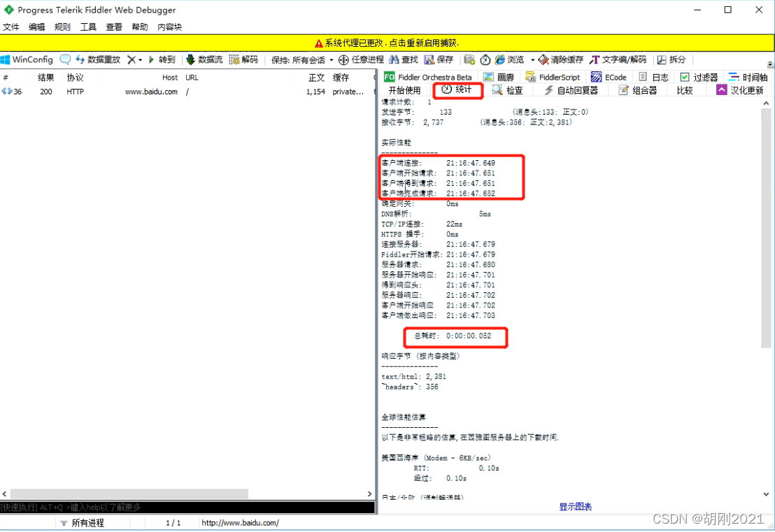Open the 查看 menu
775x532 pixels.
click(114, 27)
